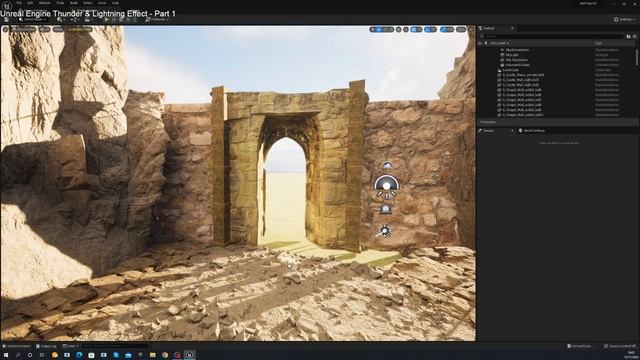Click the Outliner add folder icon
This screenshot has width=640, height=360.
tap(629, 36)
